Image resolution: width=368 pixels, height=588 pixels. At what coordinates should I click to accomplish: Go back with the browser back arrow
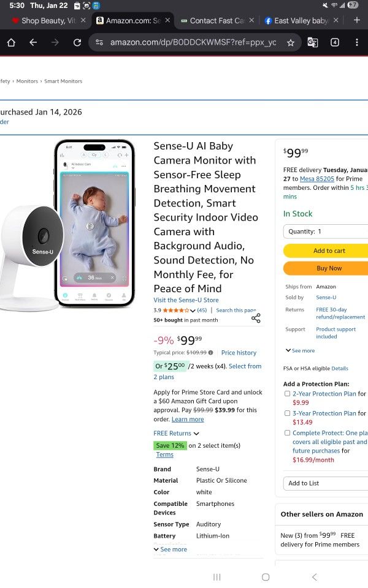(33, 42)
